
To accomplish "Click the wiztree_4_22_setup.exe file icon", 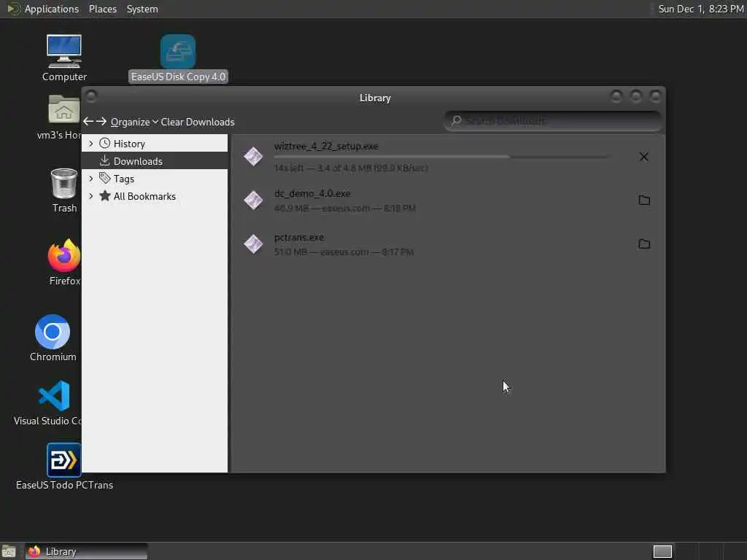I will pos(253,157).
